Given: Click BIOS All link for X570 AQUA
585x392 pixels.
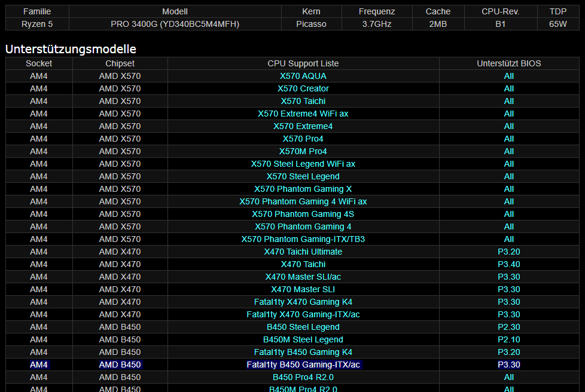Looking at the screenshot, I should click(509, 76).
